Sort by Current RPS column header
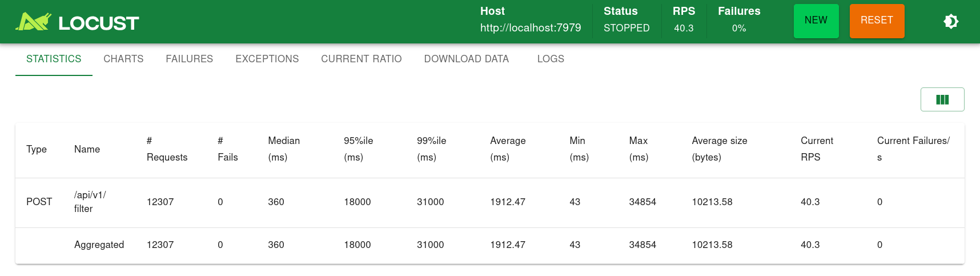The image size is (980, 276). coord(817,149)
